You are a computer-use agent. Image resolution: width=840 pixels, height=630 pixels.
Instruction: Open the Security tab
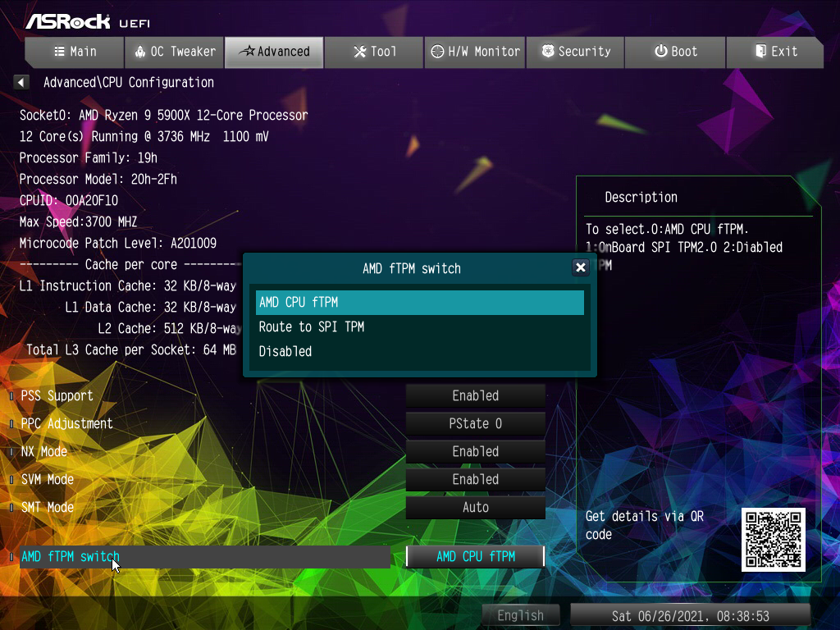click(x=575, y=52)
